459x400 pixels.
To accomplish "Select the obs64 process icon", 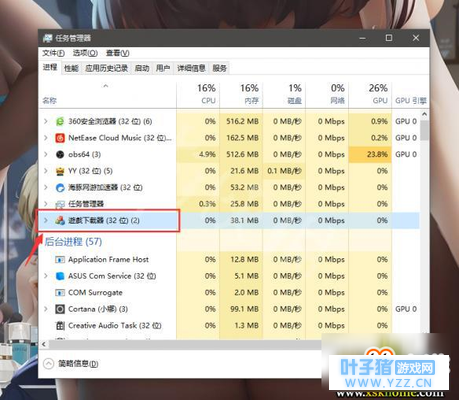I will [60, 154].
